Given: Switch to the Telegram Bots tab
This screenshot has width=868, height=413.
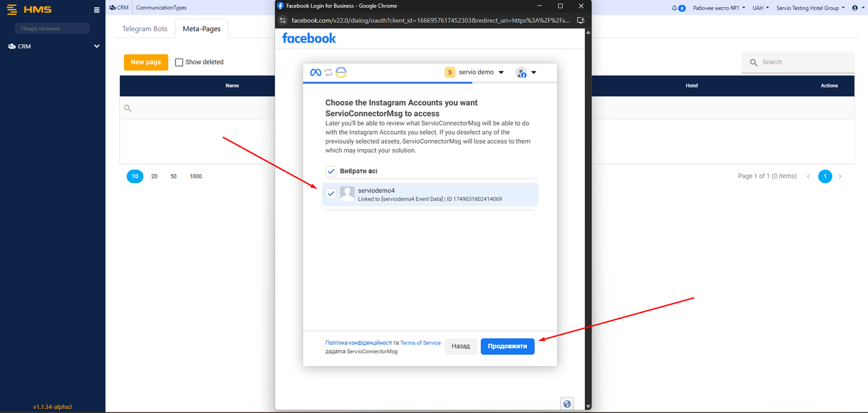Looking at the screenshot, I should (x=144, y=28).
